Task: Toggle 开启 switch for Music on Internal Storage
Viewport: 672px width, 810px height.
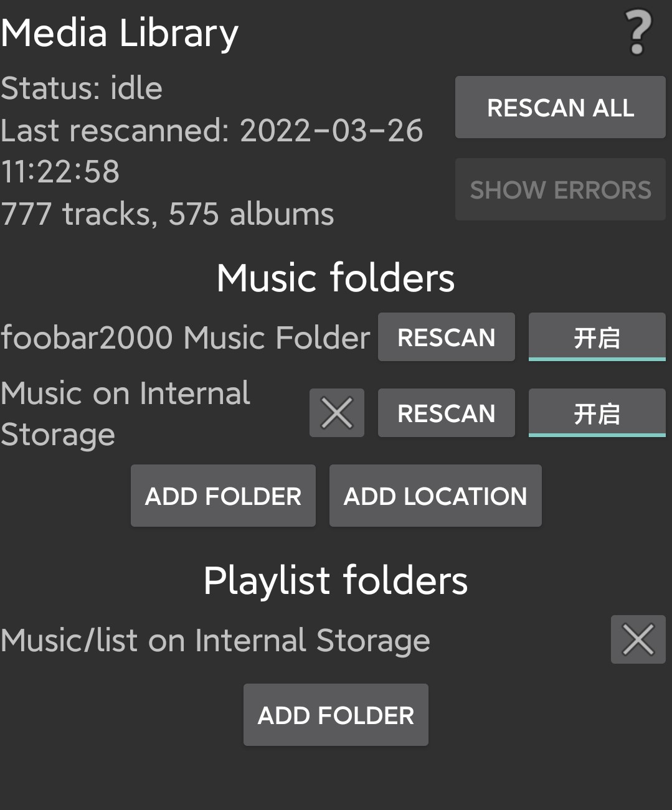Action: 597,413
